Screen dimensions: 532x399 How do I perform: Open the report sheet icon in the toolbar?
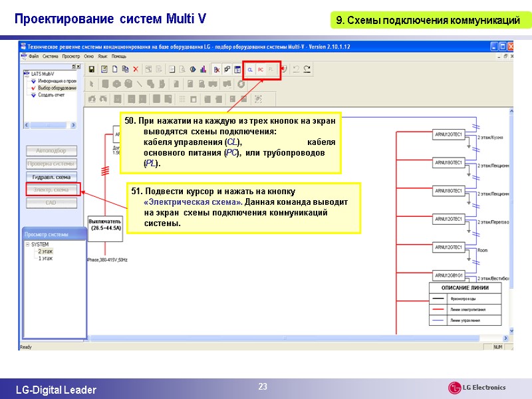coord(172,70)
